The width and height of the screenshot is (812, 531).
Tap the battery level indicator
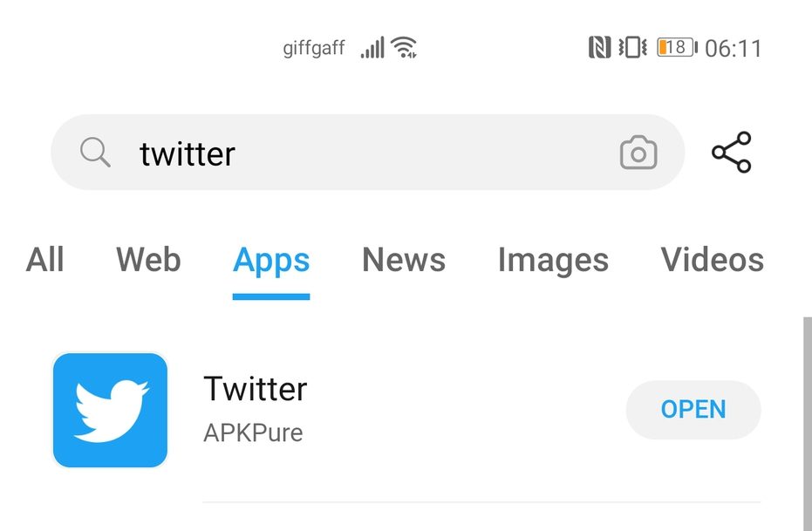[x=677, y=47]
